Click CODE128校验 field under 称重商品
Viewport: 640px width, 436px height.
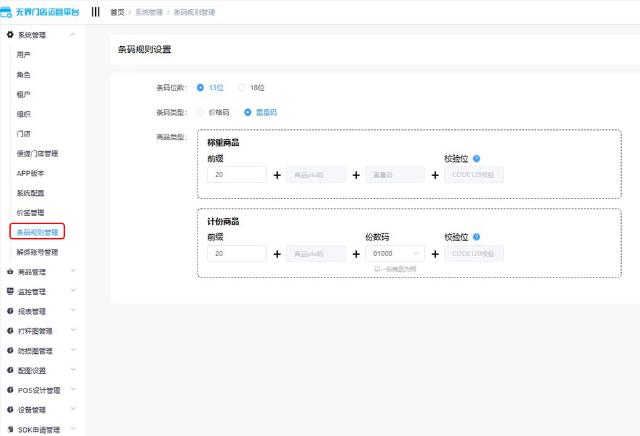click(474, 174)
